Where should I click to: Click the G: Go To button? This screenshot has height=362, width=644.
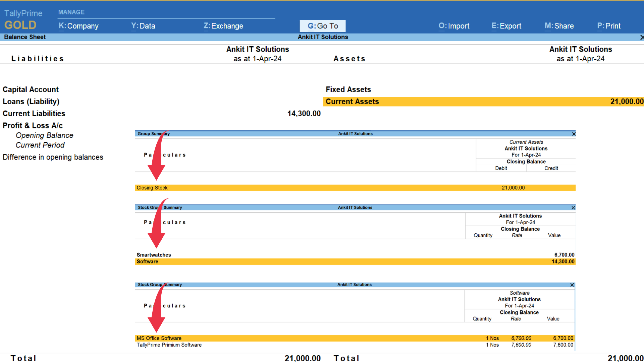pos(323,26)
